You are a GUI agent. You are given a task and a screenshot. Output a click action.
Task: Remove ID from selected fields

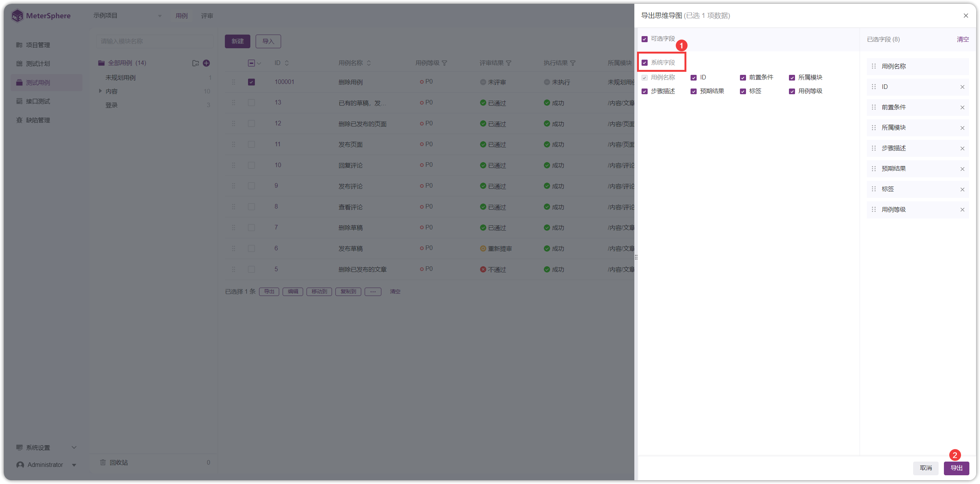(962, 87)
